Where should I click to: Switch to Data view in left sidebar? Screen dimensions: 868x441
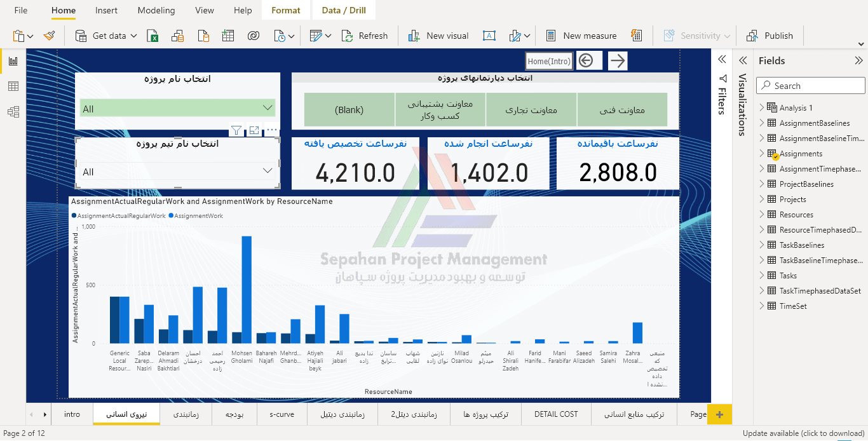(13, 86)
